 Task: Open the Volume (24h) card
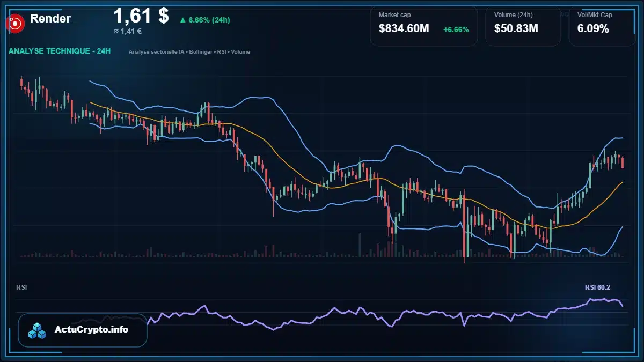(x=523, y=26)
